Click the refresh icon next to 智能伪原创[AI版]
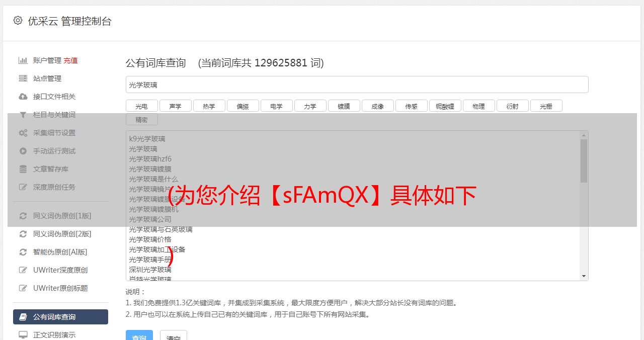Image resolution: width=644 pixels, height=340 pixels. [x=23, y=252]
